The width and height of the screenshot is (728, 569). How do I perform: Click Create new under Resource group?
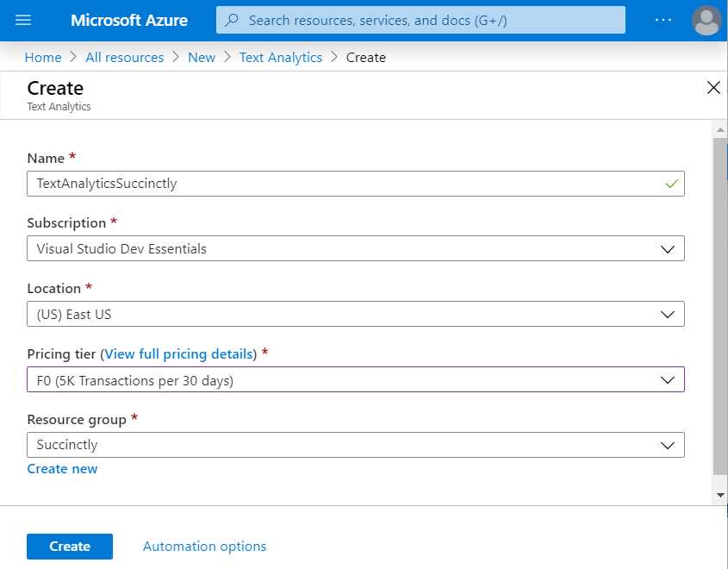(x=62, y=468)
